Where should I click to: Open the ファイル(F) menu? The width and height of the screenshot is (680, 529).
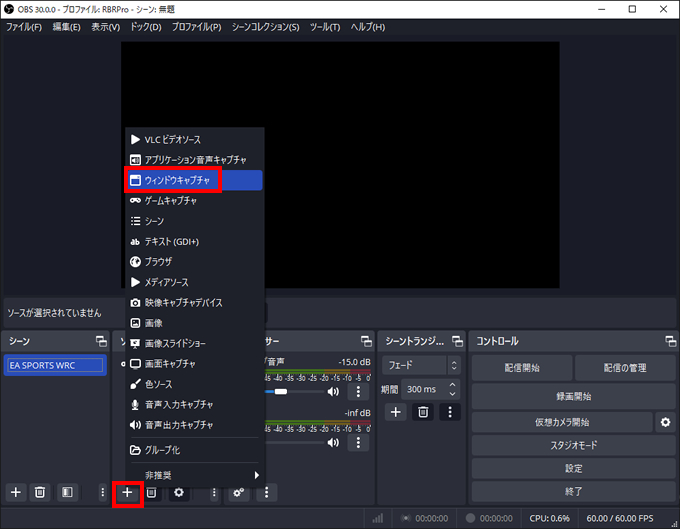click(x=24, y=27)
